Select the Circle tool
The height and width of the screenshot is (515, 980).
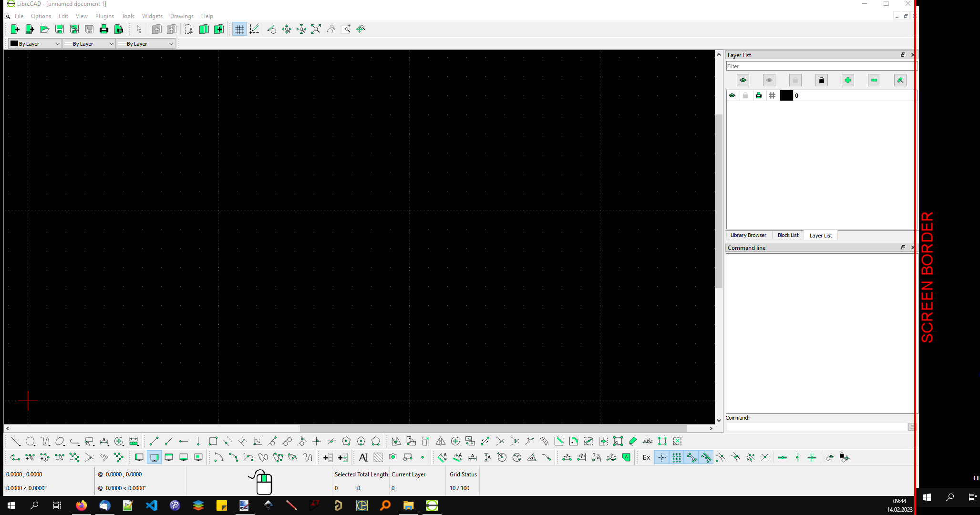pos(31,441)
